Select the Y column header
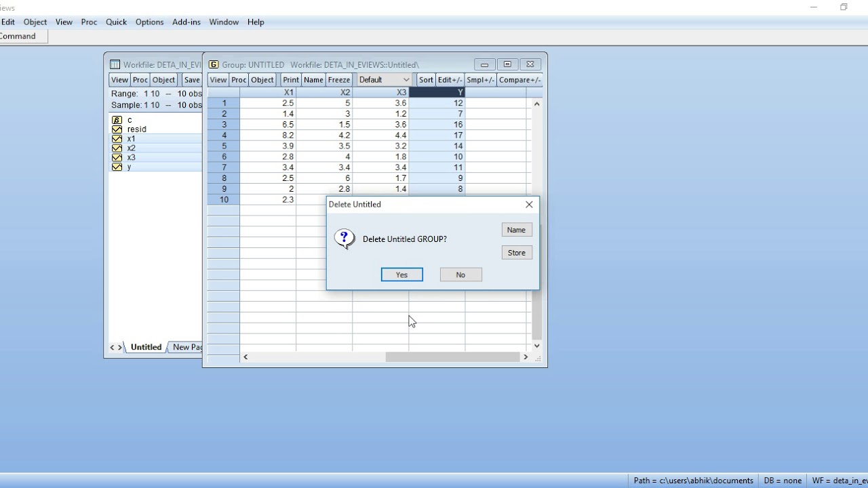 pos(437,92)
